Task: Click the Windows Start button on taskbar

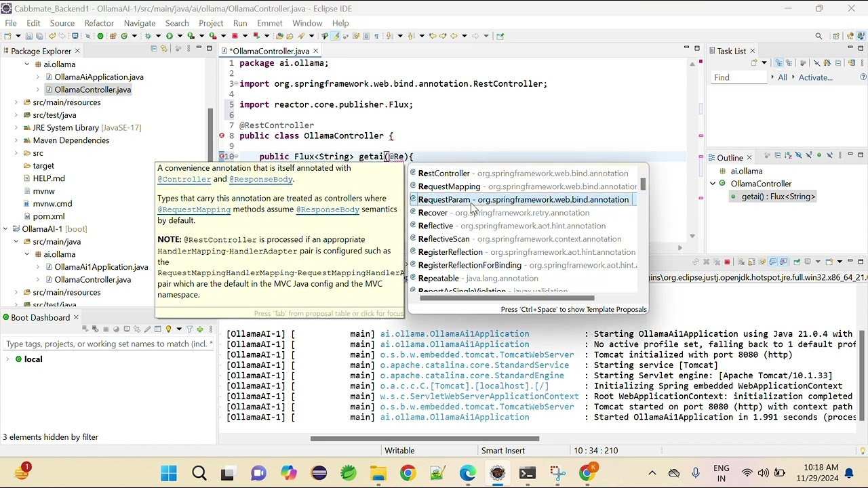Action: coord(169,473)
